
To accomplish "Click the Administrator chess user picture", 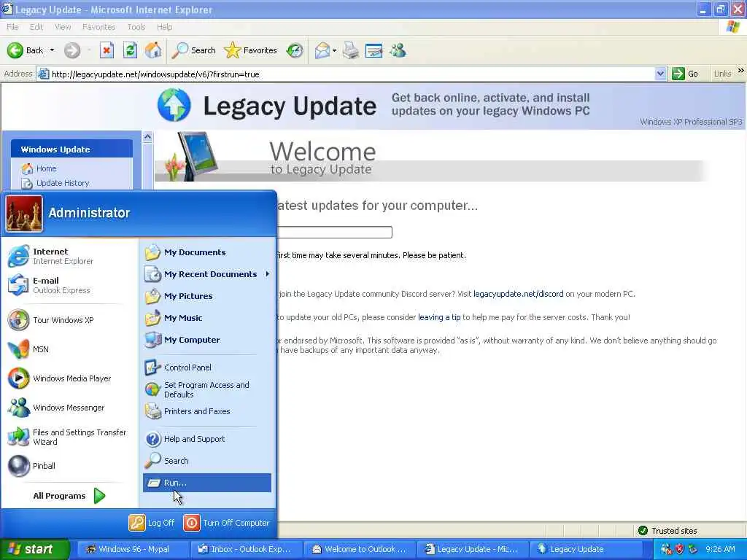I will (x=24, y=214).
